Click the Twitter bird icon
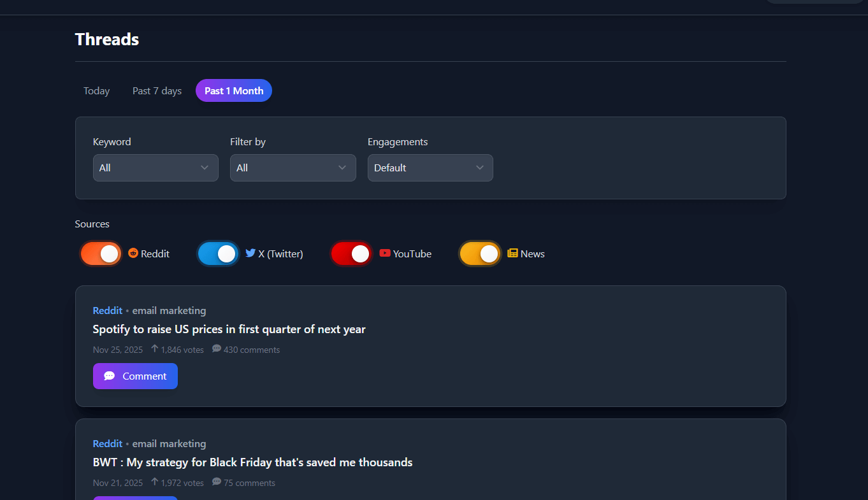The height and width of the screenshot is (500, 868). coord(250,253)
